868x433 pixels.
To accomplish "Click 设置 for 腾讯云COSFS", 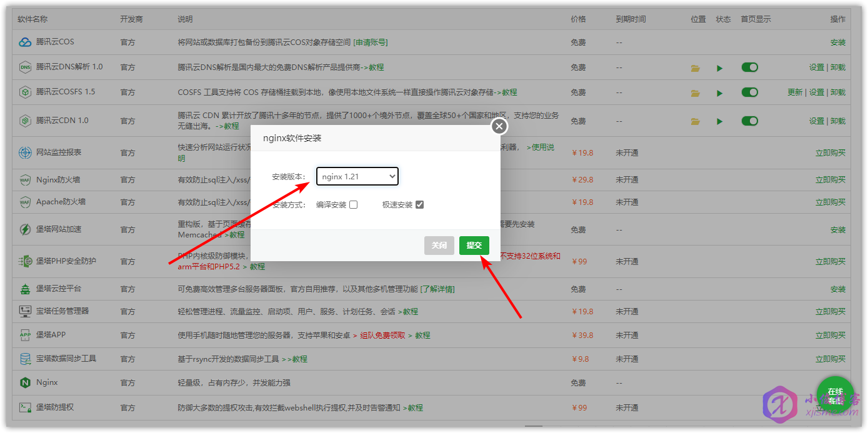I will 817,92.
